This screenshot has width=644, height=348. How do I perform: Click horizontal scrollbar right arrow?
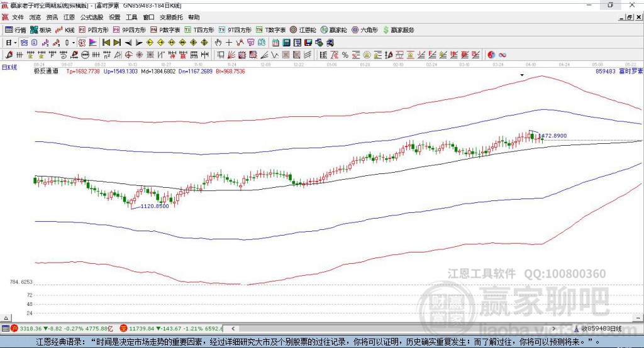pos(553,329)
